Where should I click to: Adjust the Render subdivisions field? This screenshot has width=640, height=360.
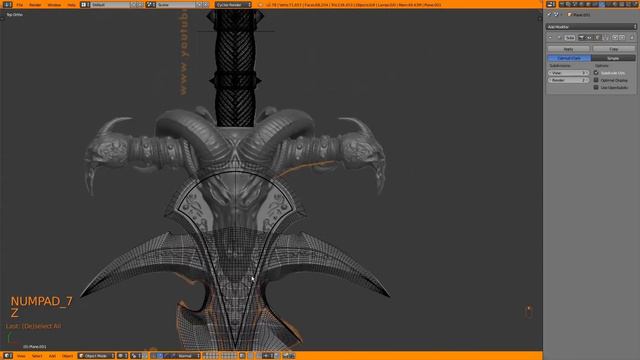pos(568,80)
